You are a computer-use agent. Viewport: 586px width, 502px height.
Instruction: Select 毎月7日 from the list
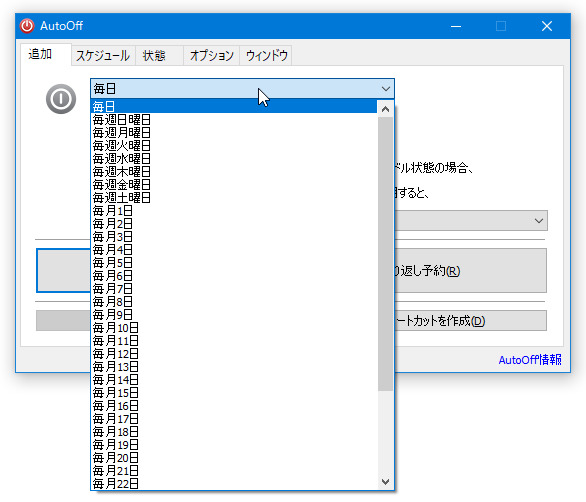234,289
